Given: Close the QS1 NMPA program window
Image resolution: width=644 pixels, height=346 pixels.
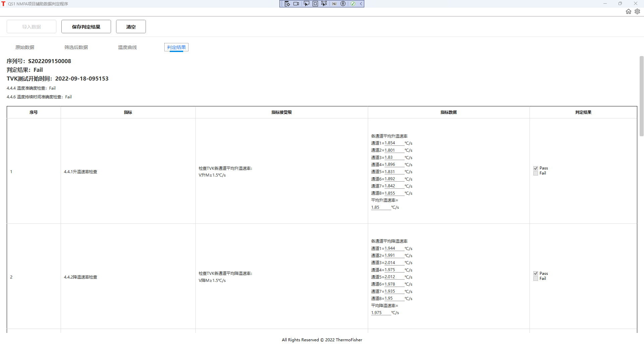Looking at the screenshot, I should click(x=636, y=4).
